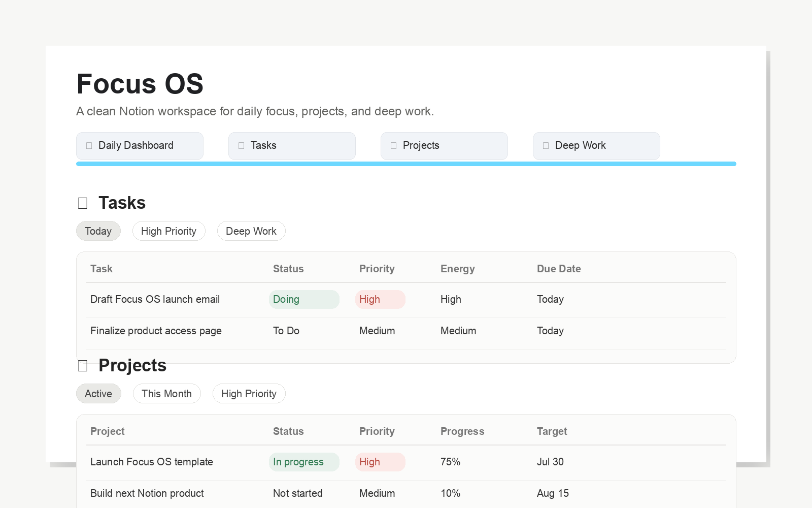
Task: Click the Target column header
Action: click(552, 431)
